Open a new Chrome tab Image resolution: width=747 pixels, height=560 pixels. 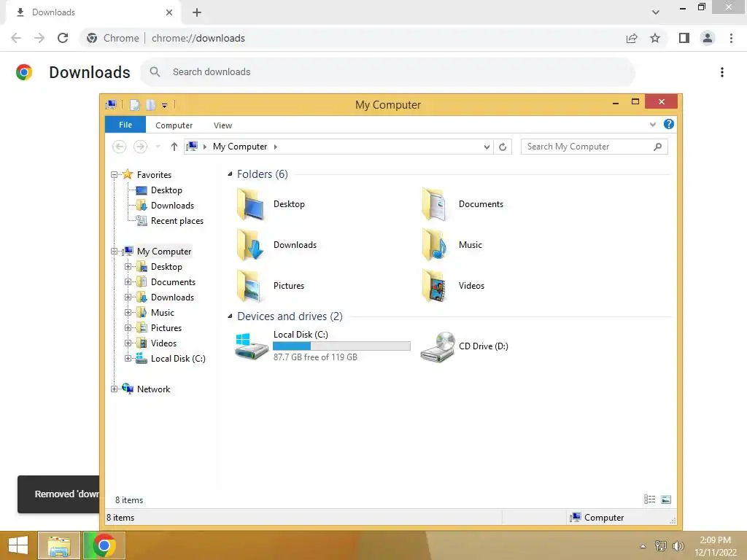coord(197,12)
